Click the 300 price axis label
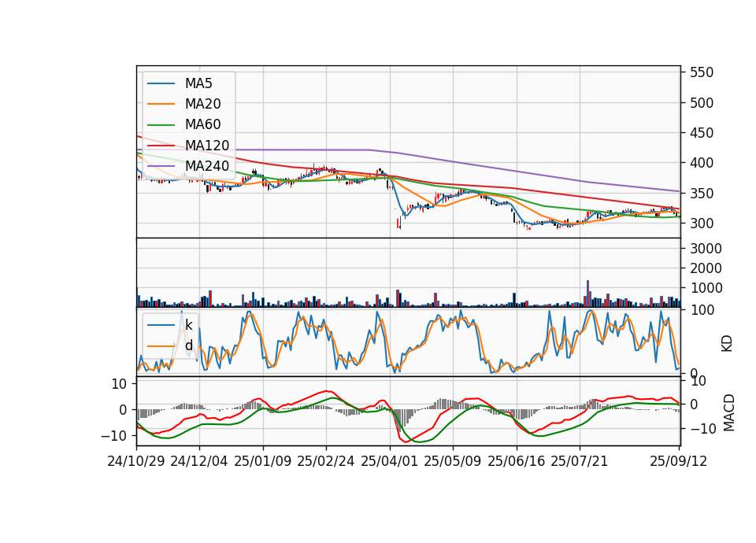This screenshot has width=756, height=543. (x=702, y=223)
